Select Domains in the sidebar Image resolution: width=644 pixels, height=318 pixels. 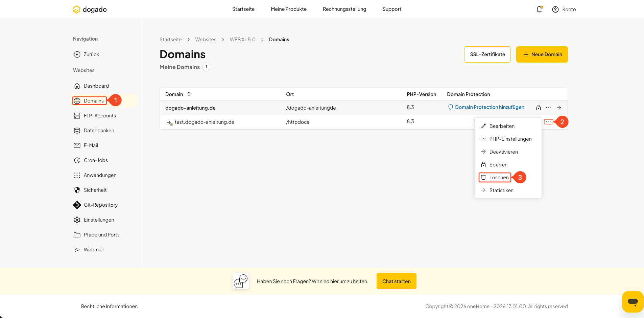coord(89,101)
